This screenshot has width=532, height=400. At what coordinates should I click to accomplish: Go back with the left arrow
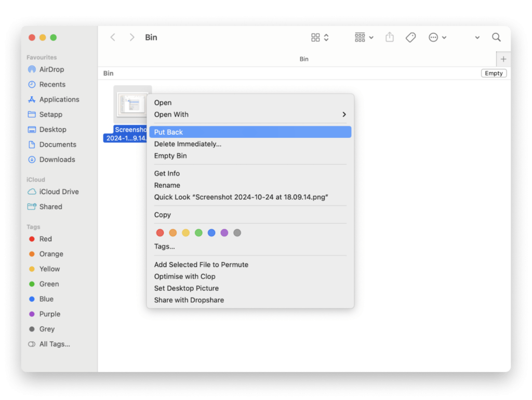click(x=113, y=37)
